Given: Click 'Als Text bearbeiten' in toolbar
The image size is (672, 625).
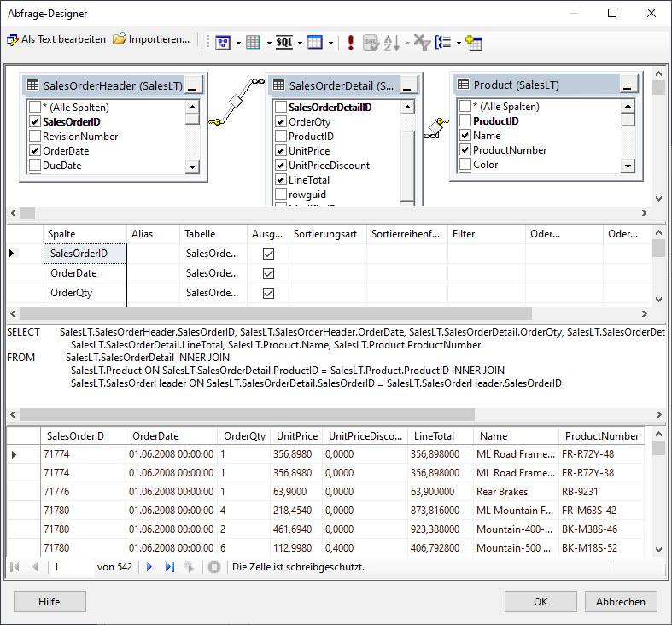Looking at the screenshot, I should tap(56, 39).
